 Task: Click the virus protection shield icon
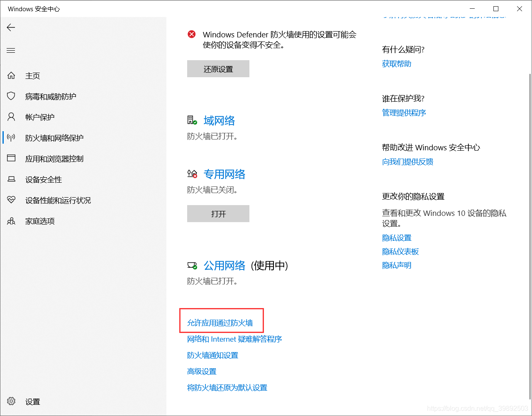11,96
